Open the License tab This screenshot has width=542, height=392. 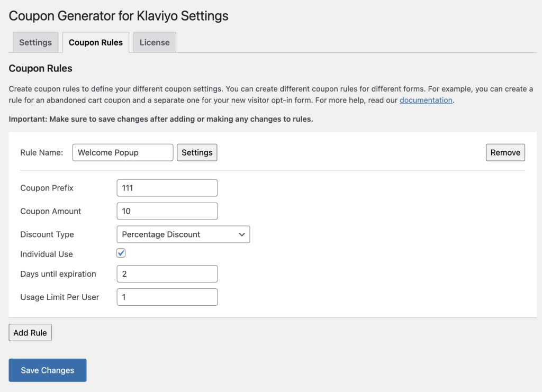[x=155, y=42]
